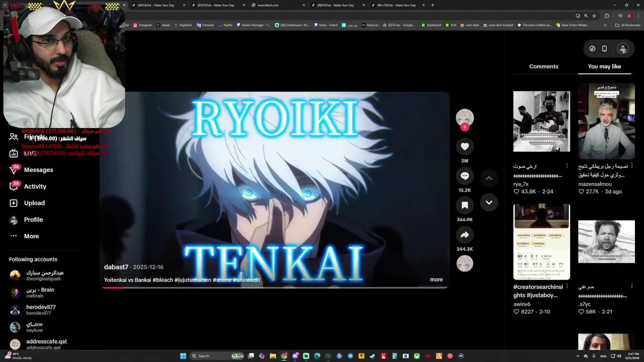Open the Messages sidebar icon
The width and height of the screenshot is (644, 362).
(14, 170)
